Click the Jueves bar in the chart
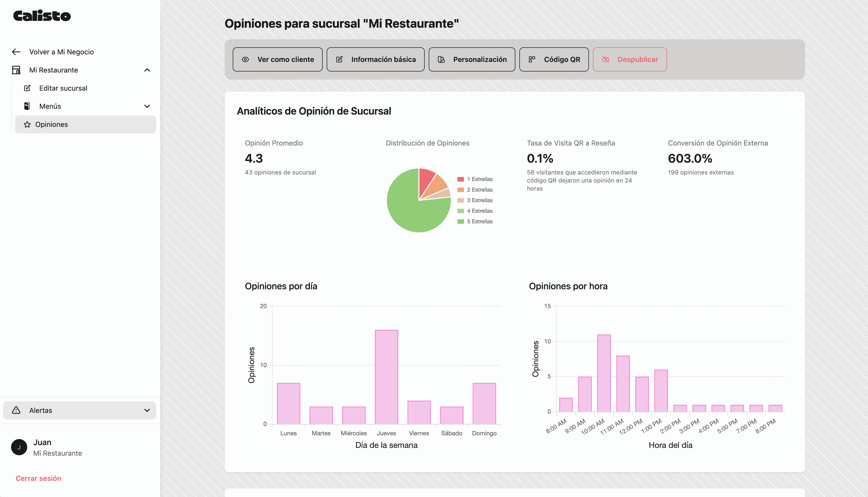 [x=386, y=377]
